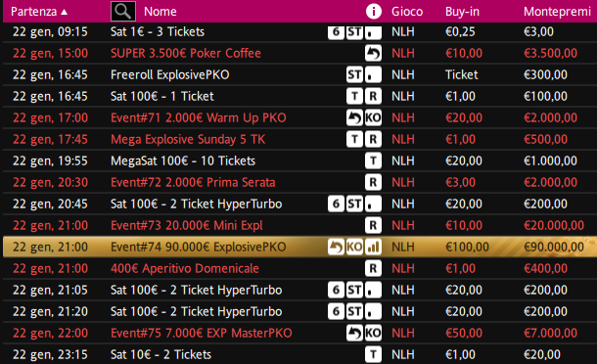Click the info circle column icon
Screen dimensions: 597x364
click(x=374, y=12)
